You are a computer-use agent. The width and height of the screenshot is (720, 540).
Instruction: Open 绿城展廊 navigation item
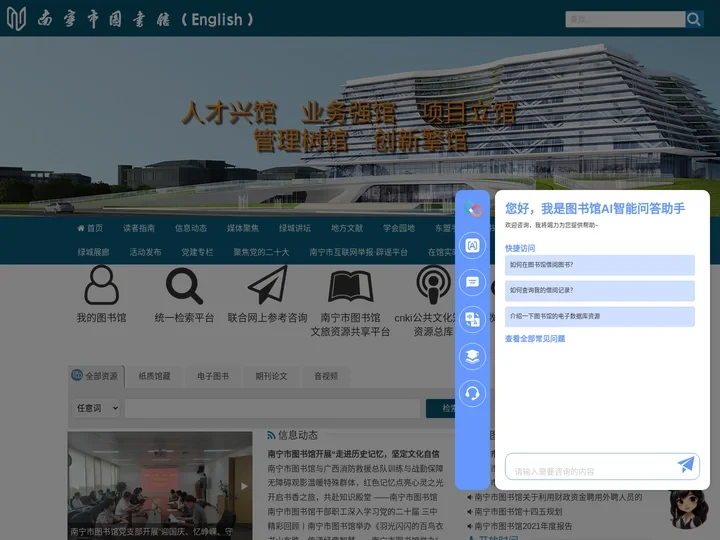point(93,252)
